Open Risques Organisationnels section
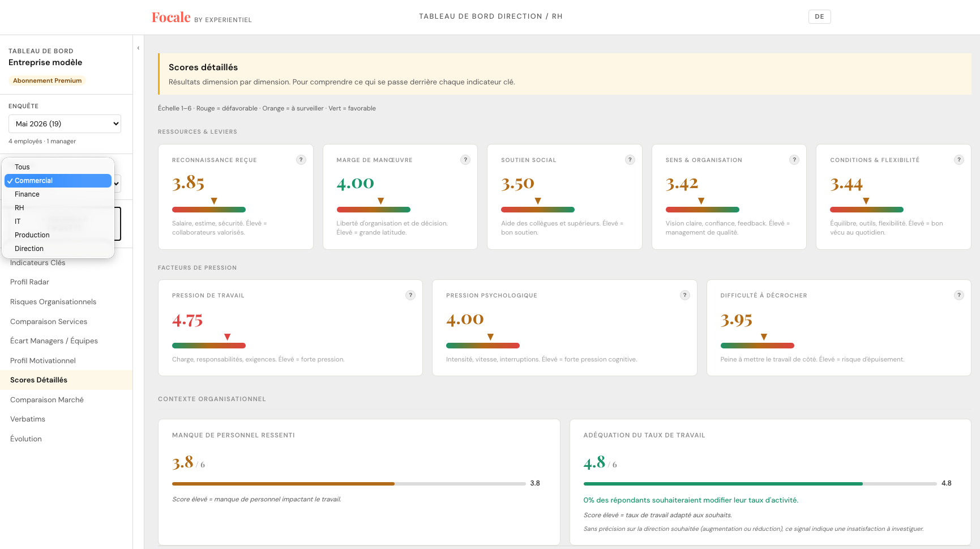The image size is (980, 549). point(66,302)
